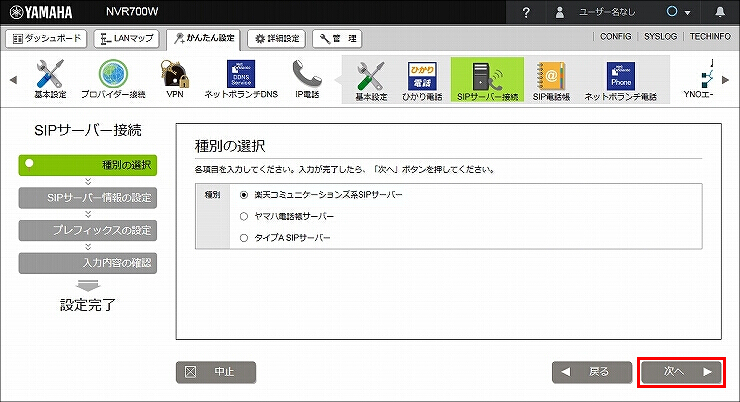
Task: Switch to 管理 tab
Action: coord(337,39)
